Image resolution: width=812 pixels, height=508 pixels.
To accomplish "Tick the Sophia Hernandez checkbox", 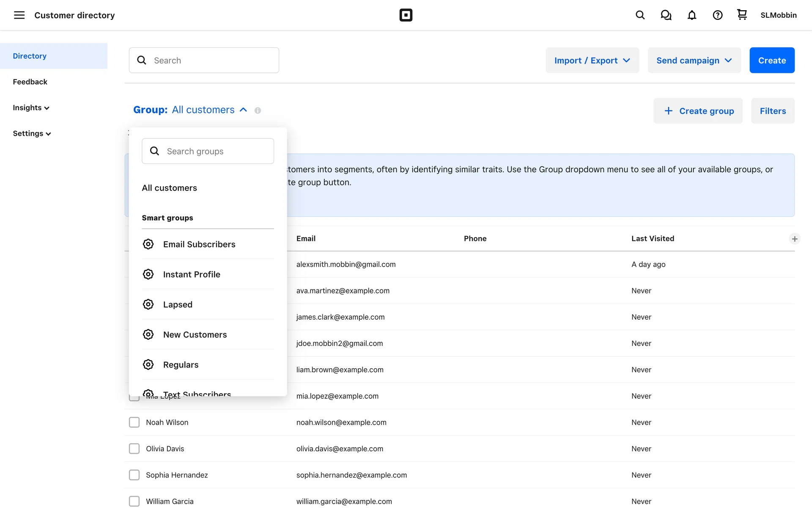I will (134, 475).
